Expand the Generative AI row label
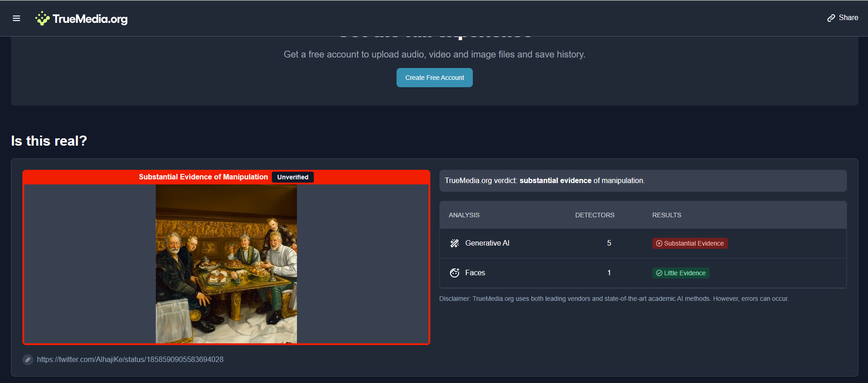Viewport: 868px width, 383px height. click(x=487, y=243)
